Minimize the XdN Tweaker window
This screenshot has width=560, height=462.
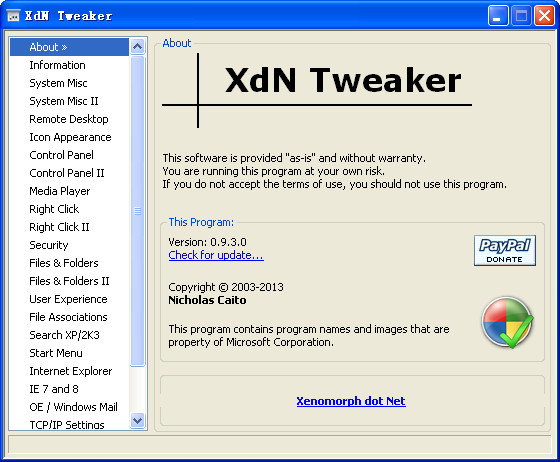point(498,16)
